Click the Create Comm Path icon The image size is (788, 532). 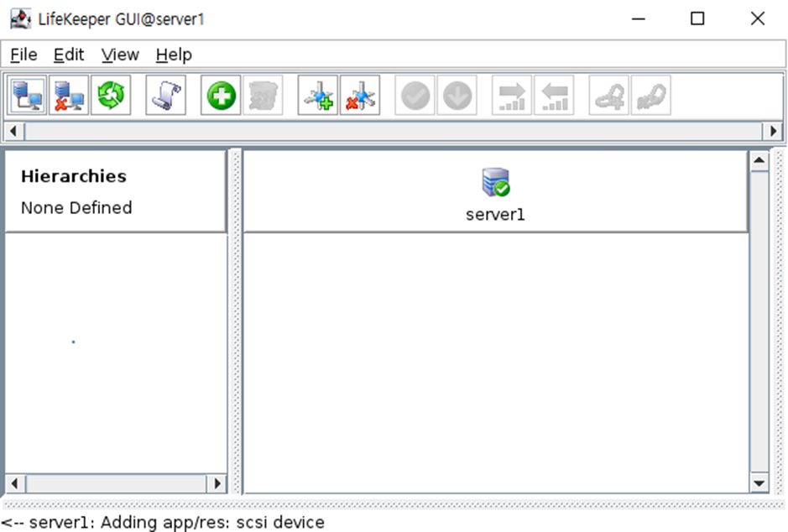tap(317, 96)
